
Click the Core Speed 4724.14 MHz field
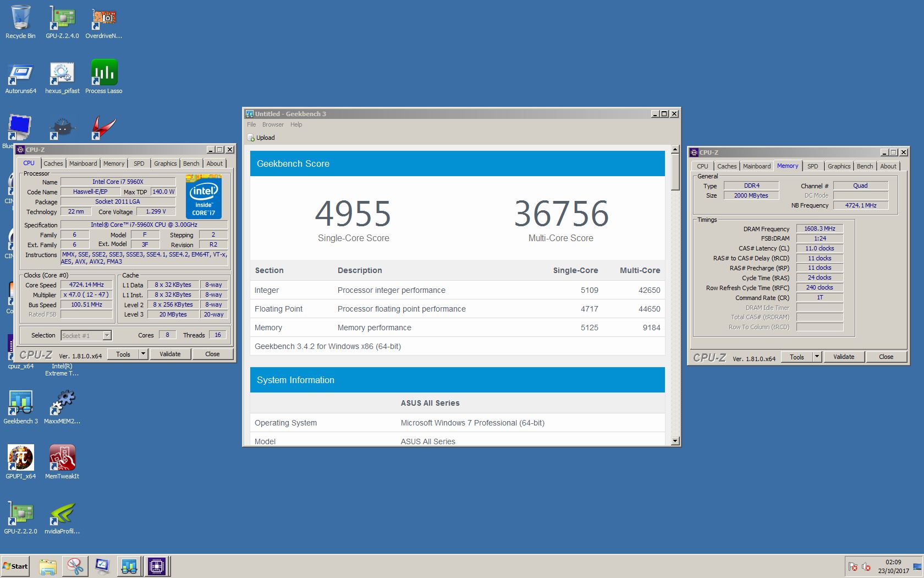[x=86, y=285]
